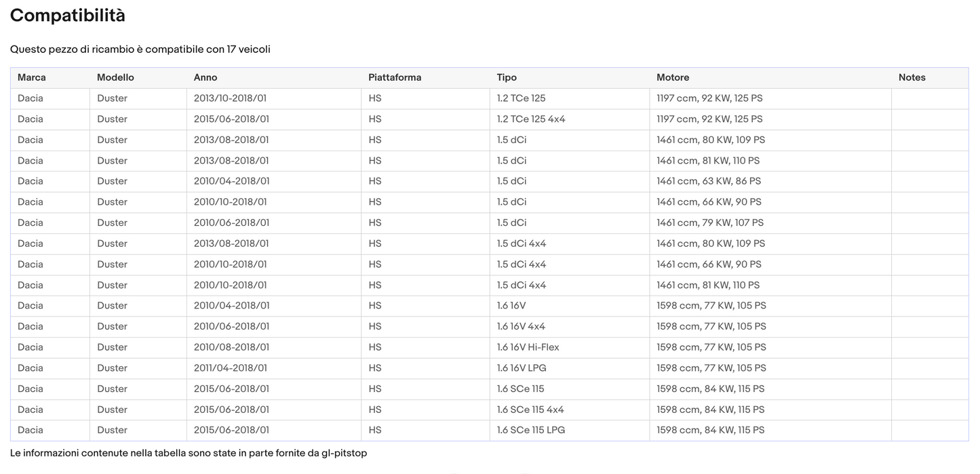Select the 1.6 SCe 115 LPG type cell

[x=530, y=430]
